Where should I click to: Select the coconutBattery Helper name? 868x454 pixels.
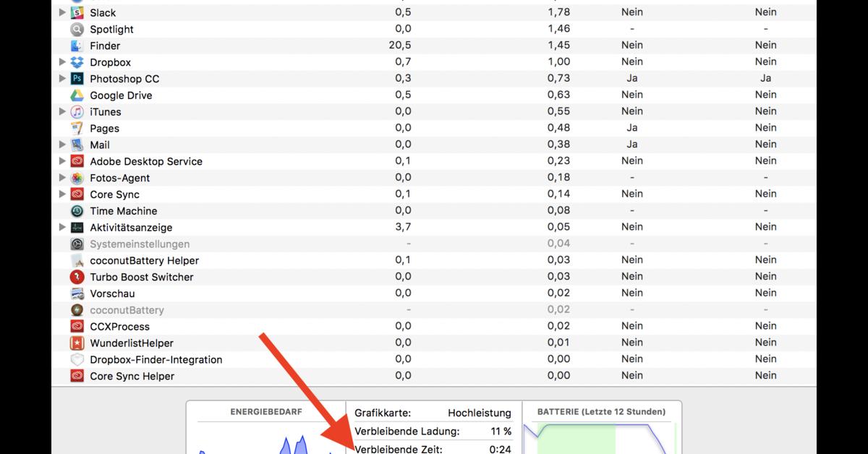pos(145,260)
